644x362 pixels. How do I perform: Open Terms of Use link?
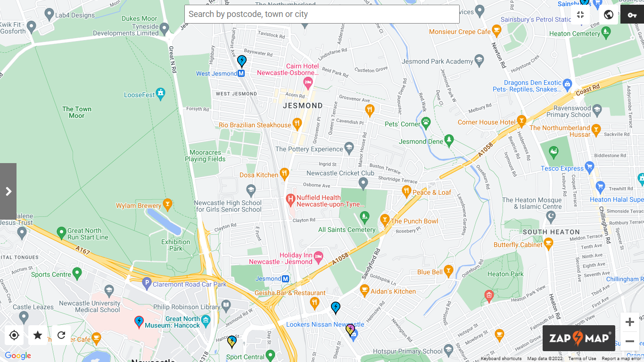pos(582,359)
